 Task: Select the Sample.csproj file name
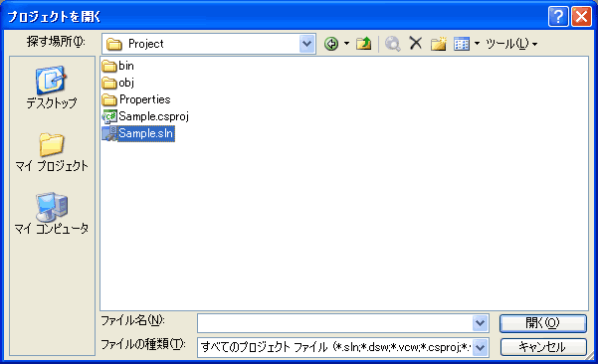[x=153, y=116]
